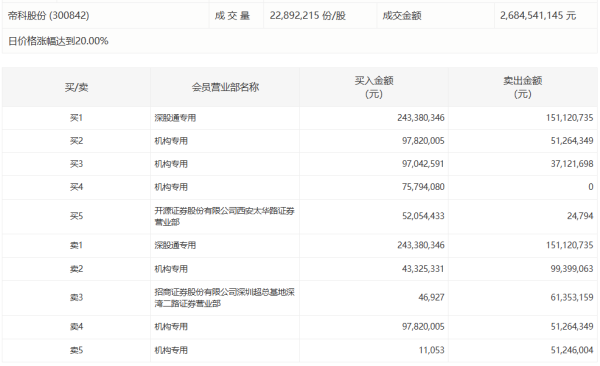Click 机构专用 in the 买2 row
The height and width of the screenshot is (366, 600).
tap(171, 141)
